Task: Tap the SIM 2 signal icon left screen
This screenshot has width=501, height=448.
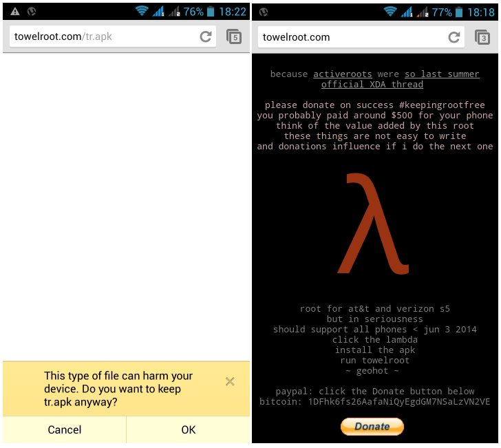Action: pyautogui.click(x=174, y=12)
